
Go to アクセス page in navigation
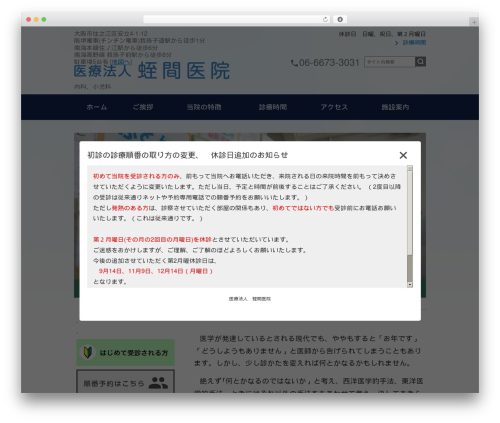pos(334,107)
